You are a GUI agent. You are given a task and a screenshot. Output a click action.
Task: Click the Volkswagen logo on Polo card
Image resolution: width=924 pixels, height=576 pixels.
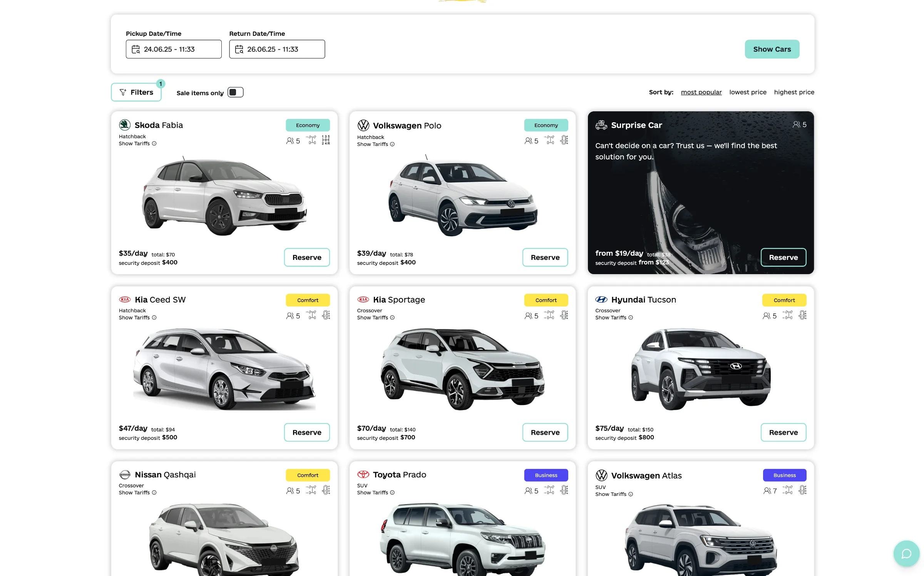tap(363, 126)
